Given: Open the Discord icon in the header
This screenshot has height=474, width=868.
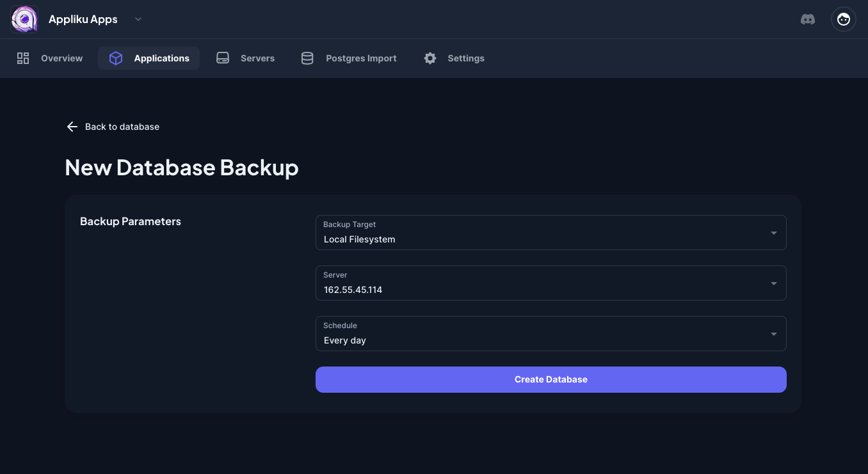Looking at the screenshot, I should click(x=808, y=19).
